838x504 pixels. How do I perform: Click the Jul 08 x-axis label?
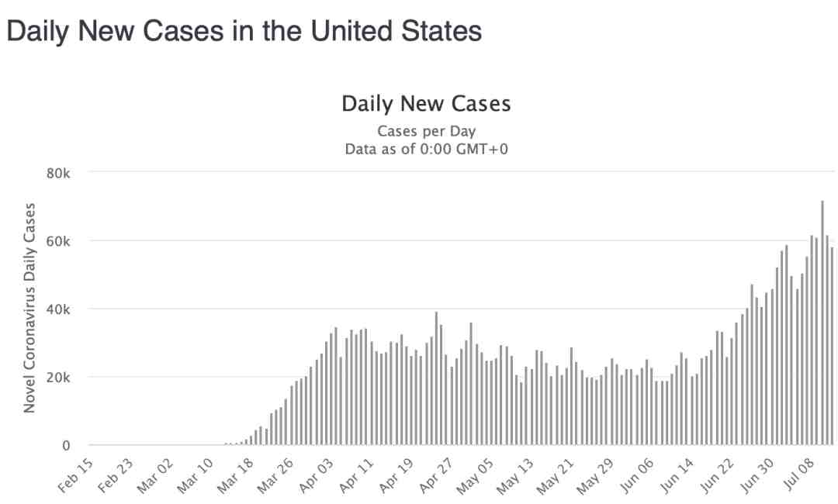click(x=799, y=475)
